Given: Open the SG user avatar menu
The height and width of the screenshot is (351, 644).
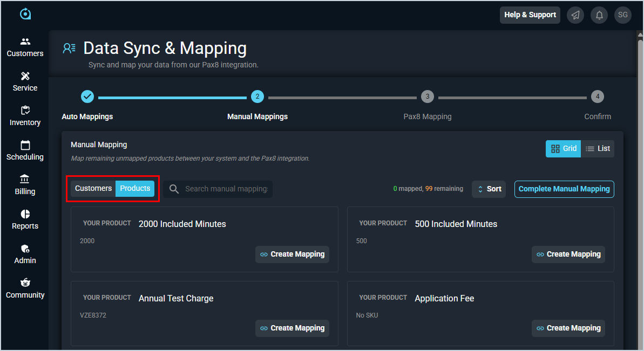Looking at the screenshot, I should coord(623,15).
